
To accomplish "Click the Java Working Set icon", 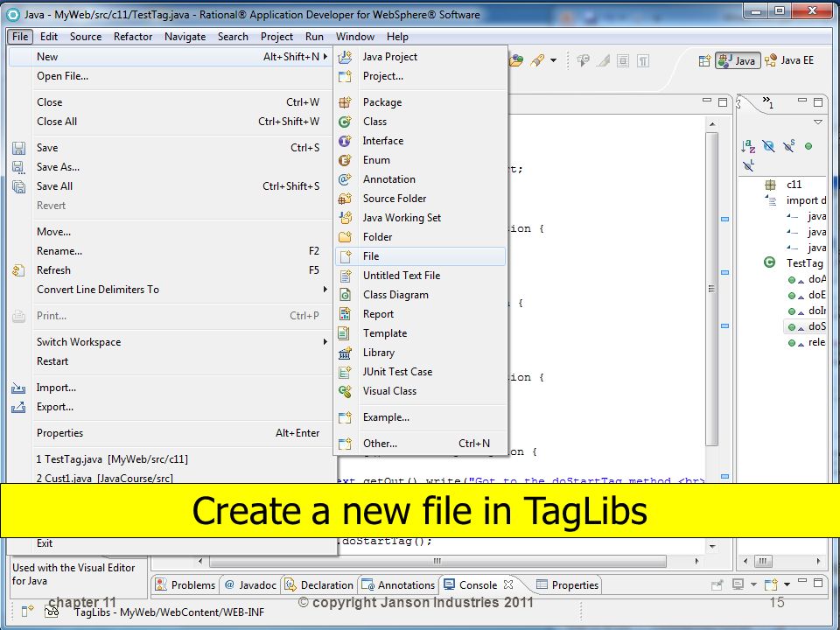I will pyautogui.click(x=345, y=218).
